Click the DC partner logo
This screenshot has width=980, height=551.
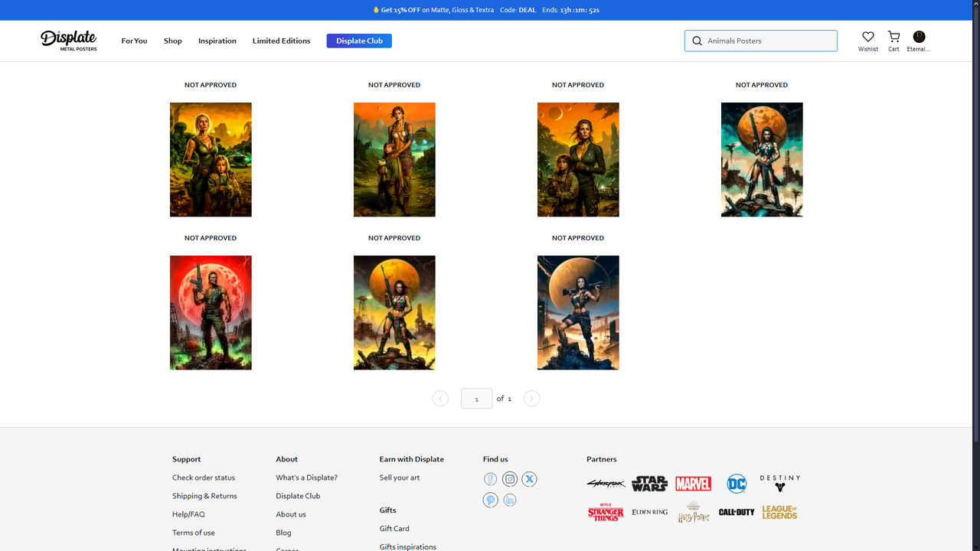[737, 484]
